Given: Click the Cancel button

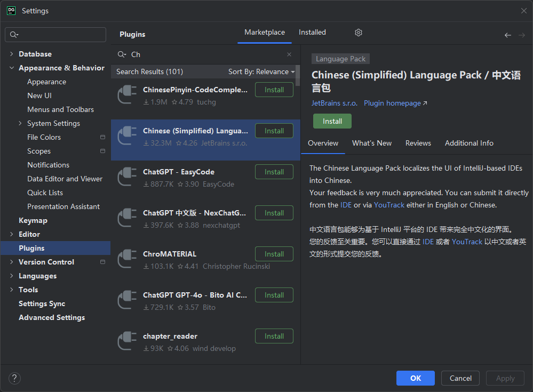Looking at the screenshot, I should (460, 378).
